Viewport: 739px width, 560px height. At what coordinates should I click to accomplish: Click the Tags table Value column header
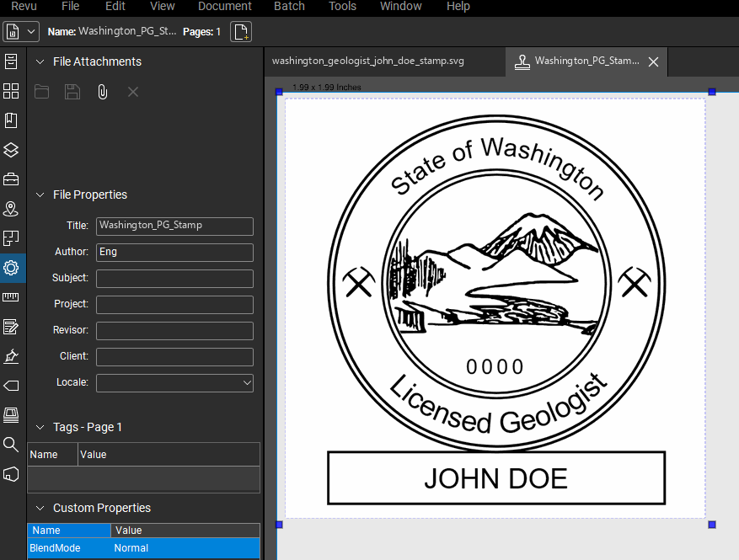tap(169, 455)
